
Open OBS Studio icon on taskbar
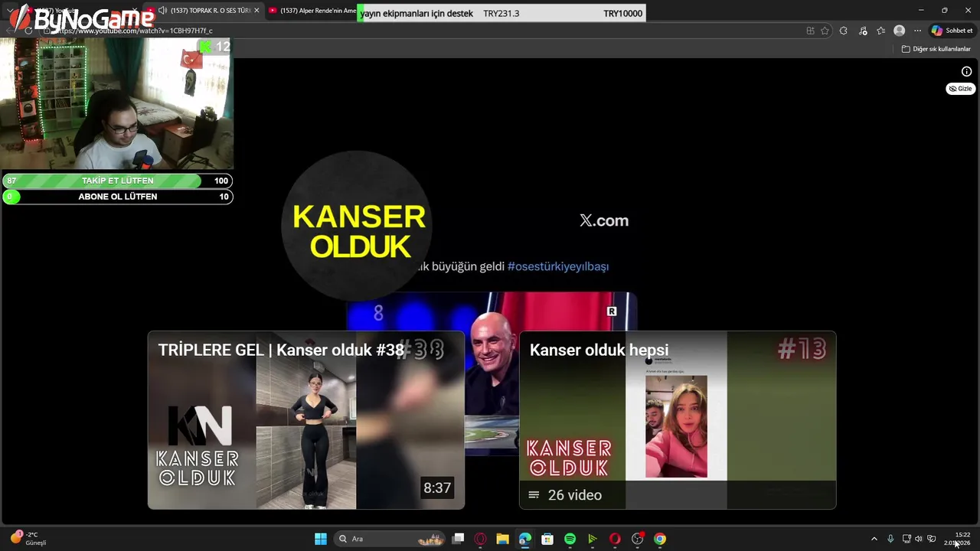point(637,539)
